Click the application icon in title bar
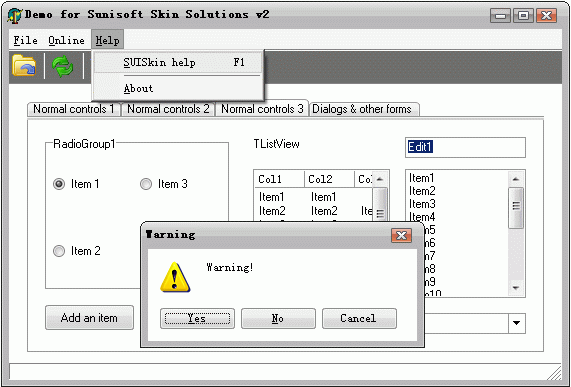571x387 pixels. [x=15, y=16]
